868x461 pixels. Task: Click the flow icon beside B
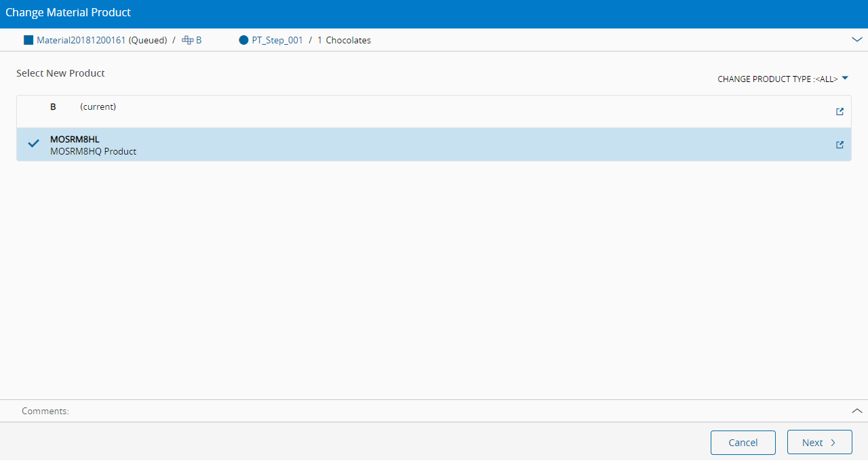188,40
